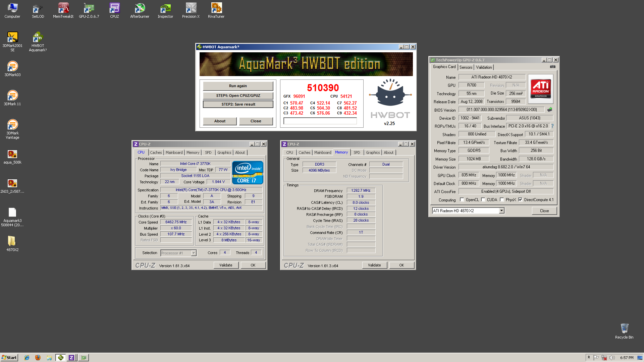Screen dimensions: 644x362
Task: Open the SetLOD shortcut
Action: point(38,10)
